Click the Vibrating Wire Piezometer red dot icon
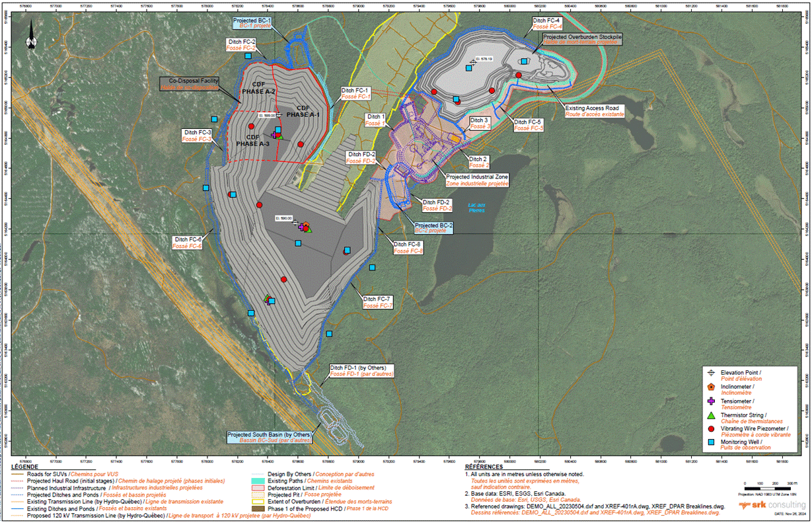The image size is (812, 523). tap(710, 430)
